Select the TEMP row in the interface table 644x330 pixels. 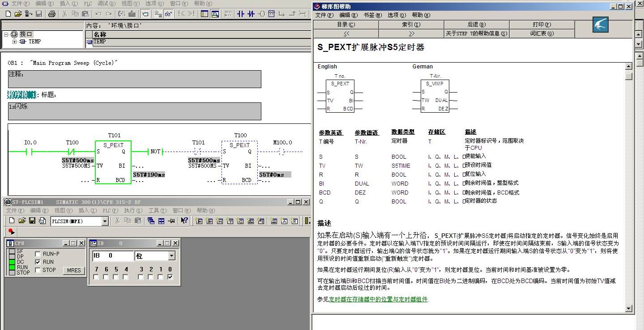coord(200,42)
